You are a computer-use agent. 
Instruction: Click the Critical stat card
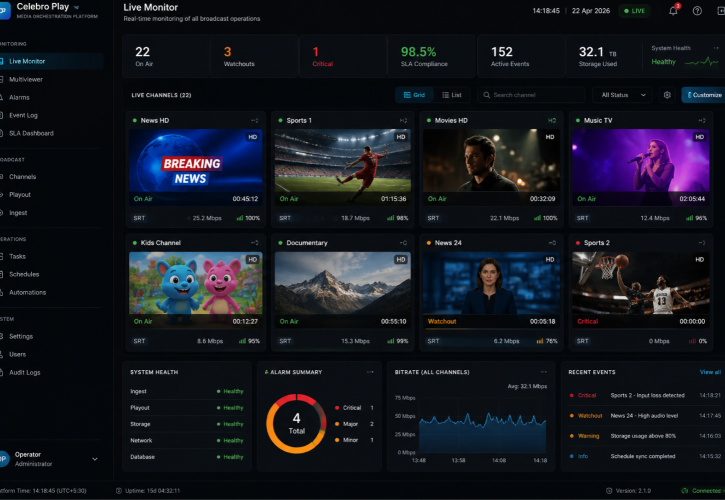343,56
